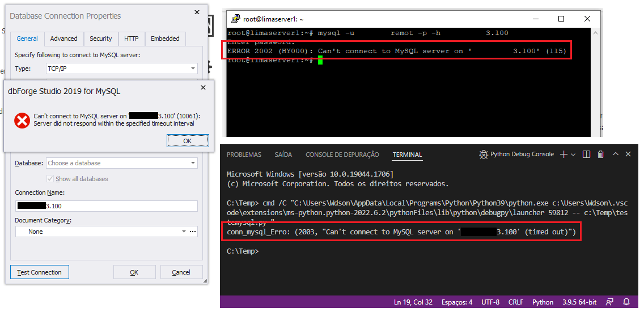Select the Python Debug Console terminal

coord(516,154)
